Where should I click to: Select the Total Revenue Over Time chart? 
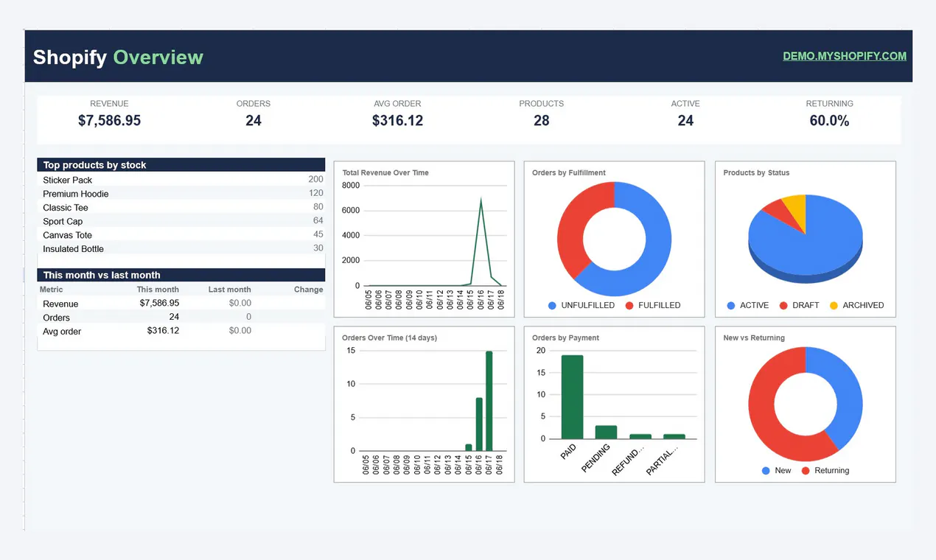pyautogui.click(x=425, y=239)
